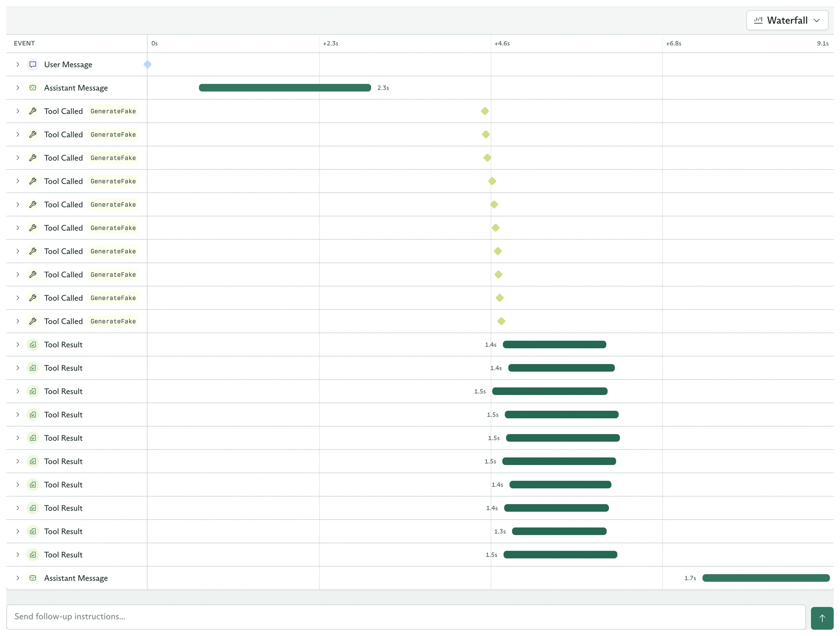Click the User Message chat bubble icon
Viewport: 840px width, 636px height.
pos(33,65)
